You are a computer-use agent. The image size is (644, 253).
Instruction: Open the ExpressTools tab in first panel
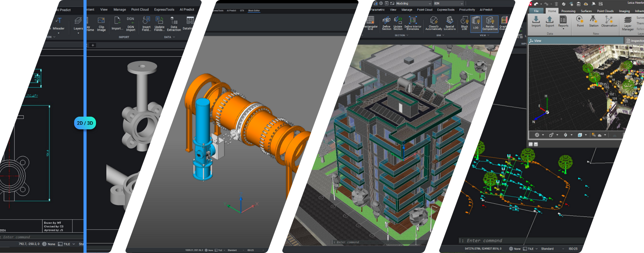[x=164, y=10]
